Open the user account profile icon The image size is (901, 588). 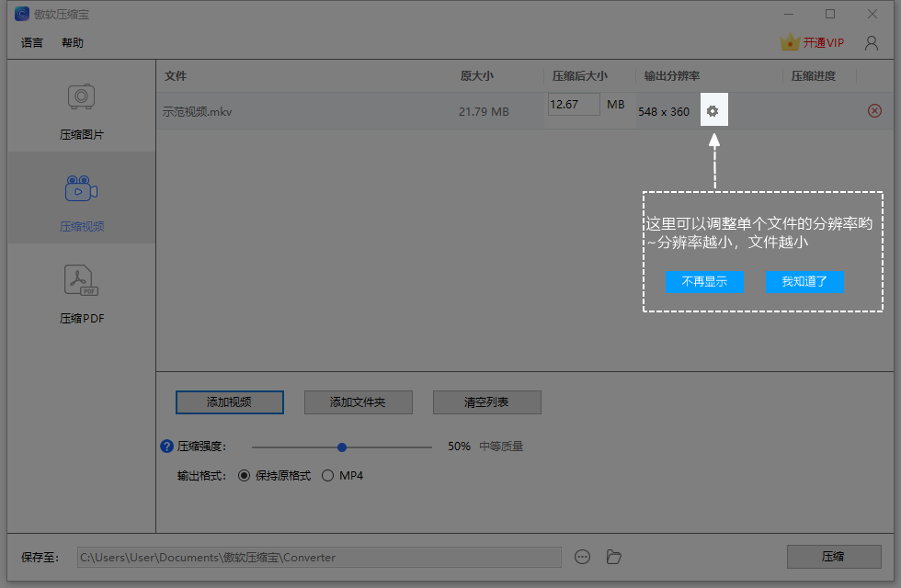click(x=872, y=42)
